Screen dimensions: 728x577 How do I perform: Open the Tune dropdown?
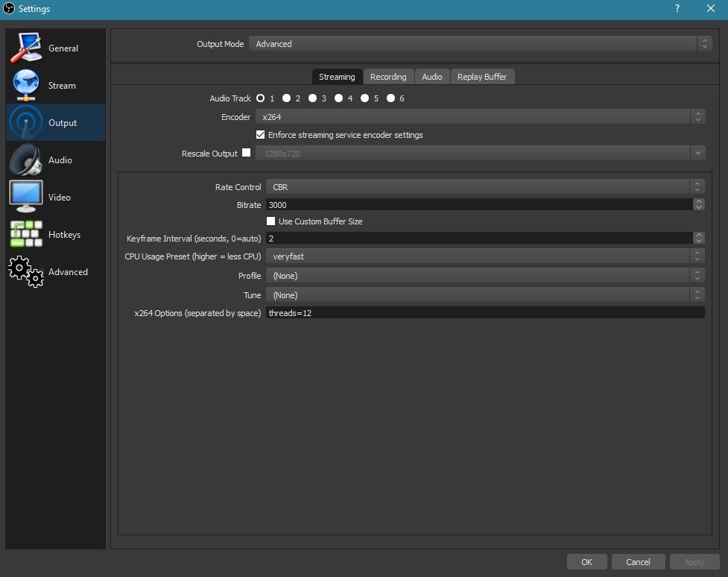click(x=485, y=295)
